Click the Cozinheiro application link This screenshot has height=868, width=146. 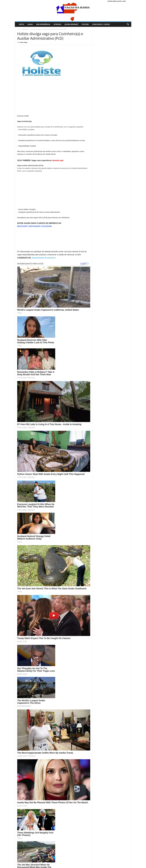51,258
